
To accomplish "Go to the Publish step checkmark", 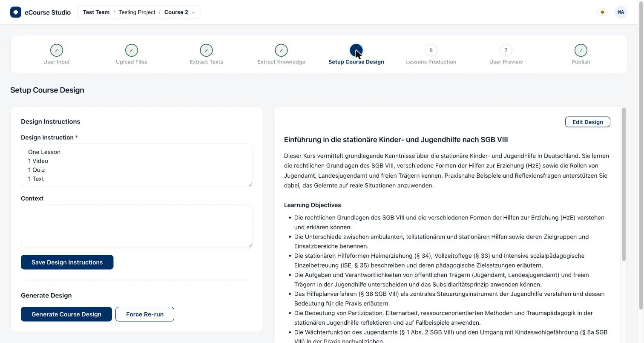I will pyautogui.click(x=581, y=50).
